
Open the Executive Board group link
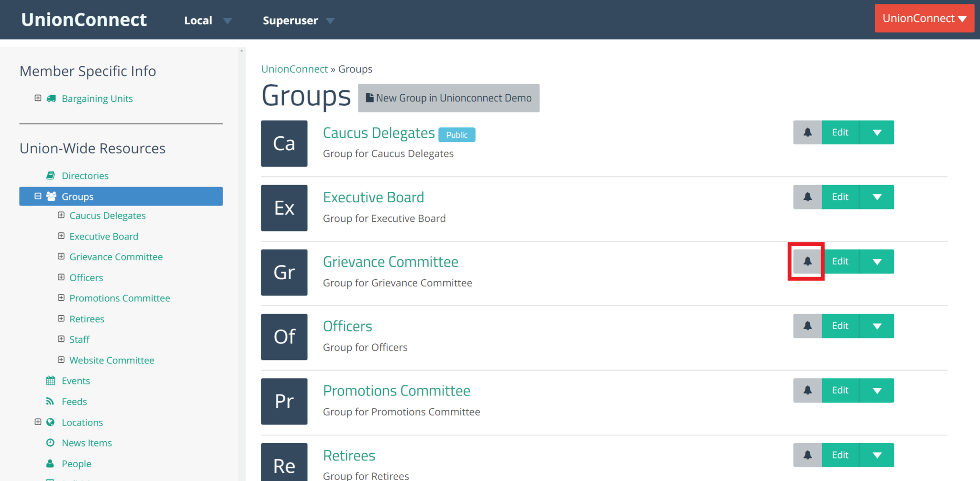click(x=373, y=197)
